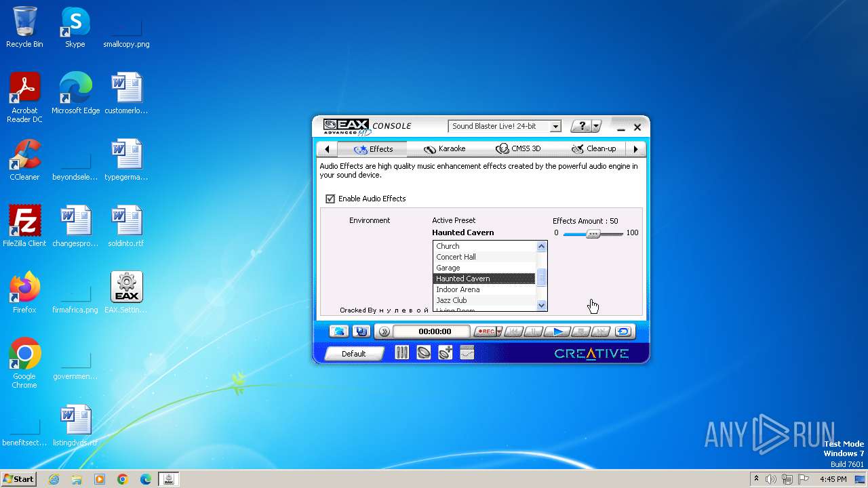Start recording with the REC button
The width and height of the screenshot is (868, 488).
484,331
